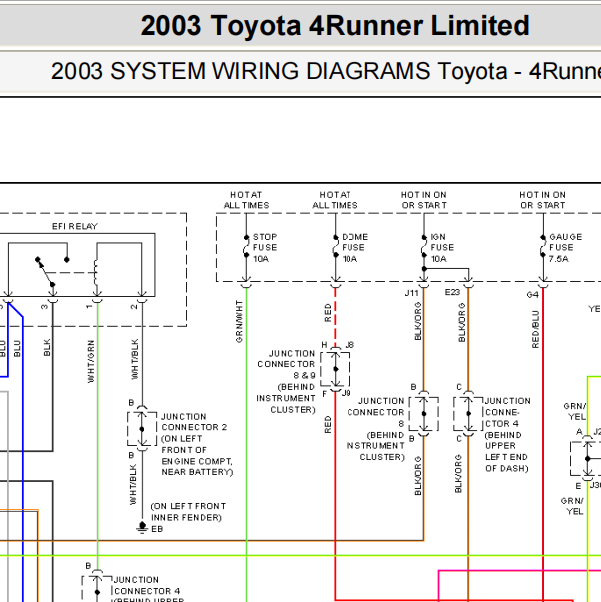Click the "WHT/GRN" wire color label
The height and width of the screenshot is (602, 601).
pyautogui.click(x=91, y=361)
